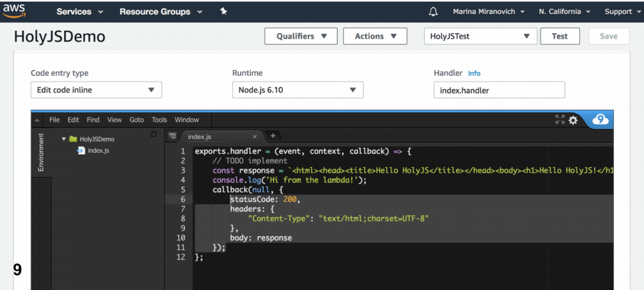The height and width of the screenshot is (290, 644).
Task: Open a new editor tab with the plus icon
Action: (x=273, y=136)
